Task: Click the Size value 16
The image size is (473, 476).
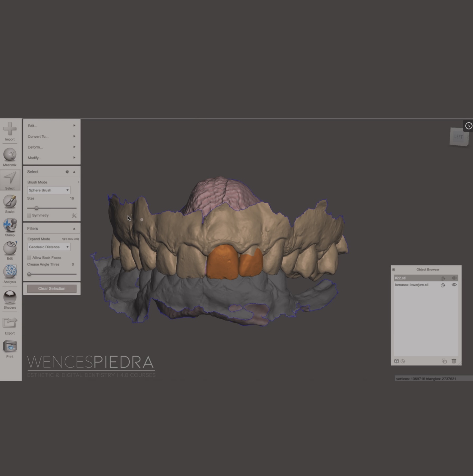Action: point(72,198)
